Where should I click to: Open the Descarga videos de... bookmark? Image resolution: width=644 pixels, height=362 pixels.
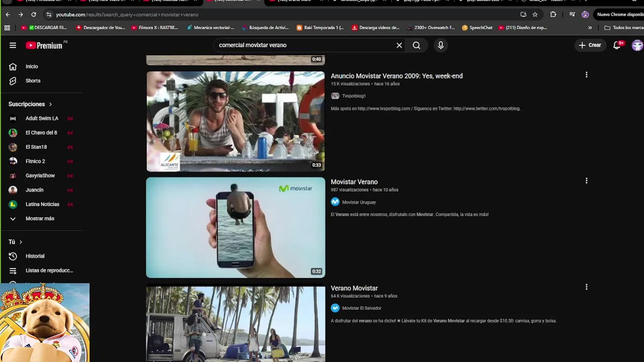[376, 28]
